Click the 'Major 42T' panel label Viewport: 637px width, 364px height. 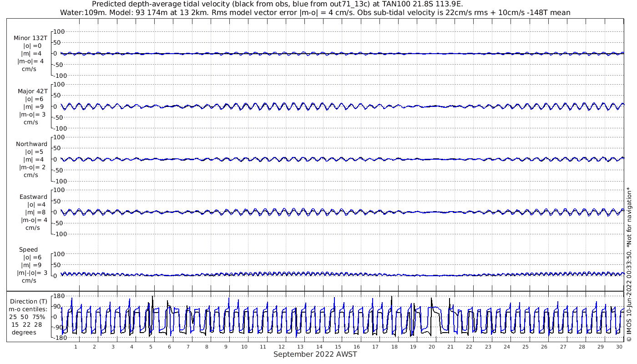pyautogui.click(x=32, y=91)
